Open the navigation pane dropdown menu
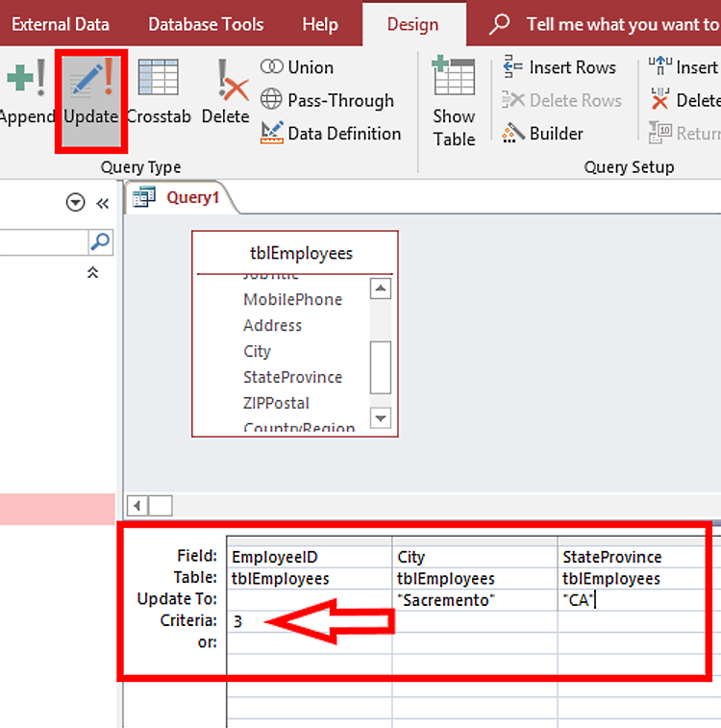The height and width of the screenshot is (728, 721). 75,202
